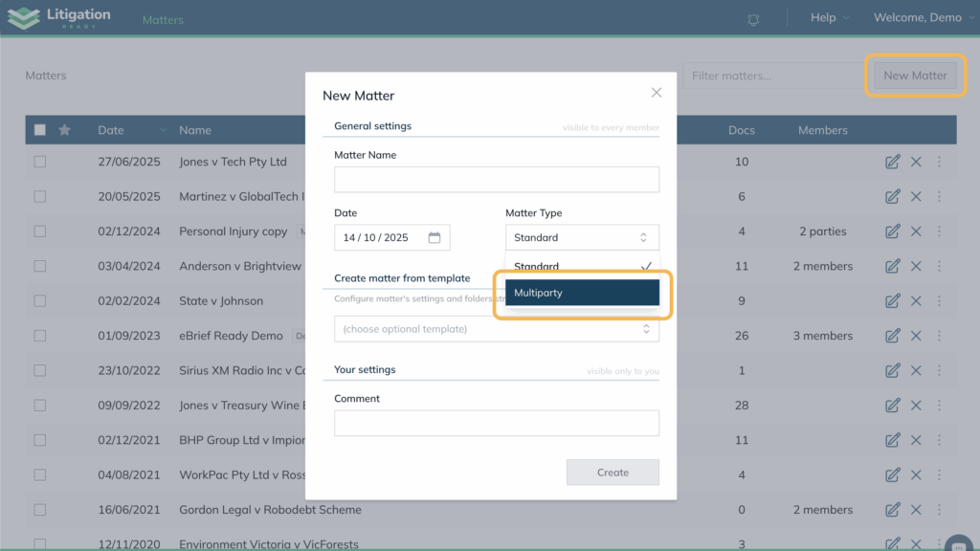Click the notification bell icon

point(754,19)
